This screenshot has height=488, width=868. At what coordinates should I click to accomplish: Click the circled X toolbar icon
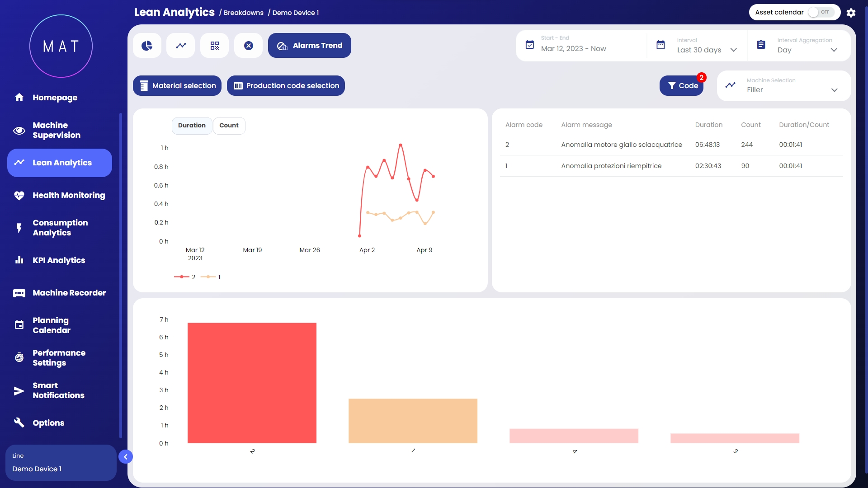point(249,46)
